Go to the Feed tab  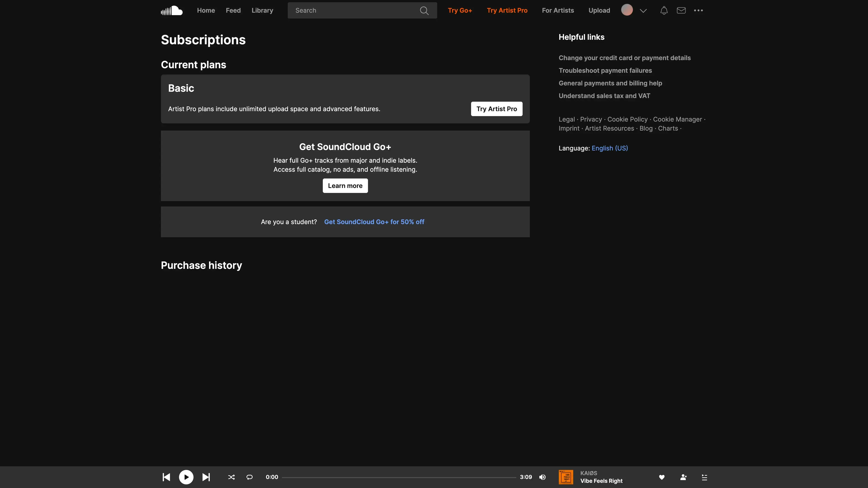[233, 10]
